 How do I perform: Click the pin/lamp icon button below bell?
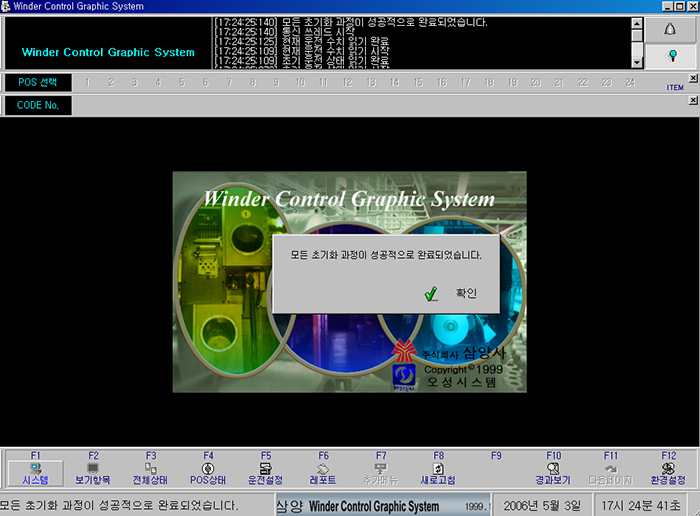click(671, 57)
